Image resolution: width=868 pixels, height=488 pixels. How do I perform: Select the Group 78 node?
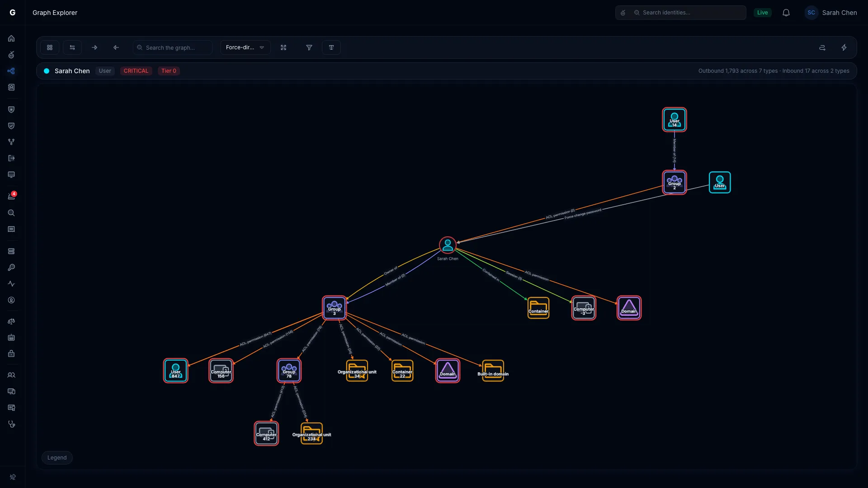(x=289, y=371)
